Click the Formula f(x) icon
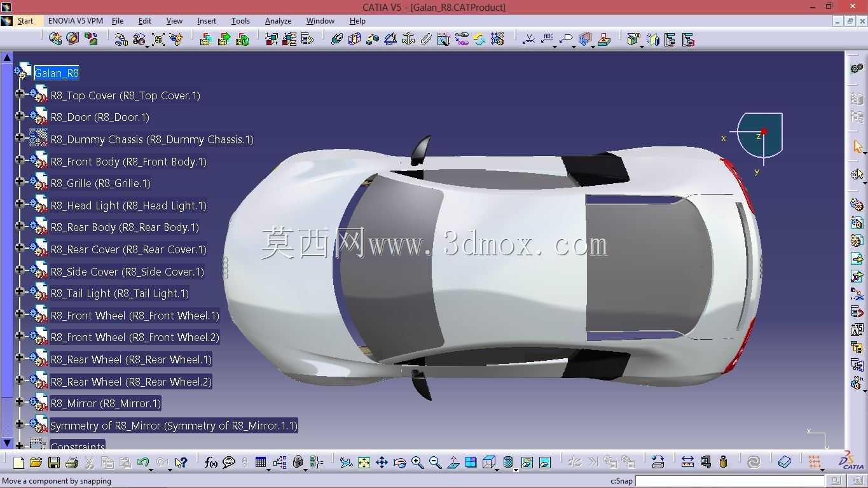The height and width of the screenshot is (488, 868). click(211, 463)
